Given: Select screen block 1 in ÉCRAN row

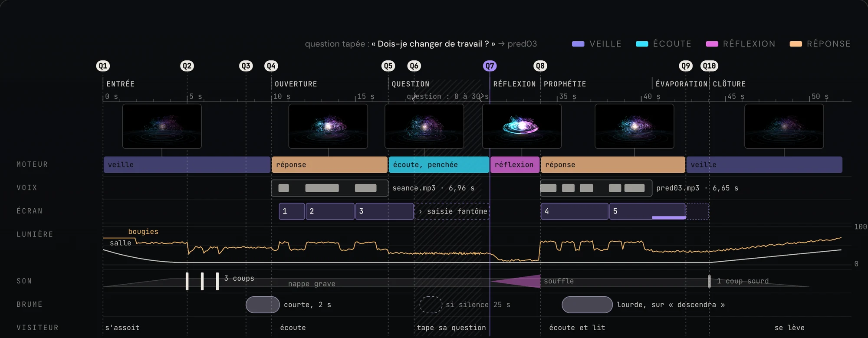Looking at the screenshot, I should pos(292,211).
